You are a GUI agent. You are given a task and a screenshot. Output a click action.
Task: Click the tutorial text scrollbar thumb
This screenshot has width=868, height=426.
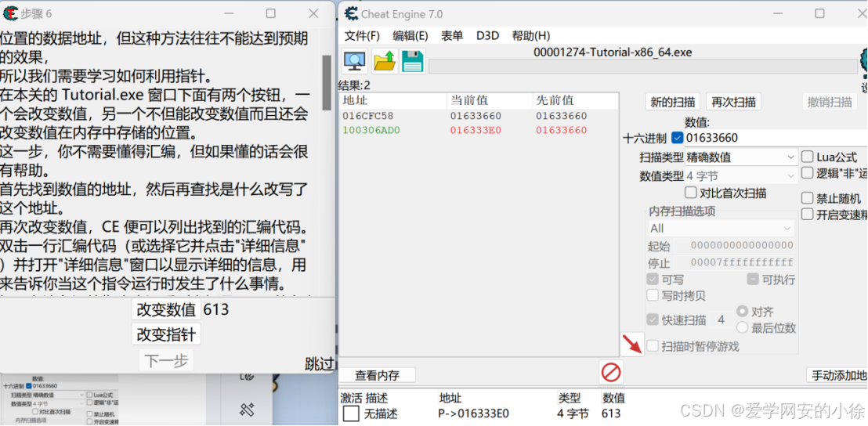(327, 82)
